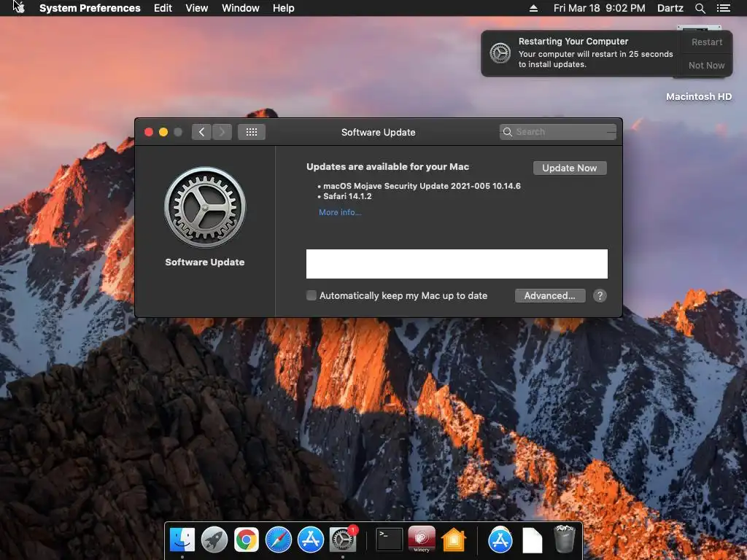This screenshot has height=560, width=747.
Task: Launch Safari from the Dock
Action: click(x=278, y=540)
